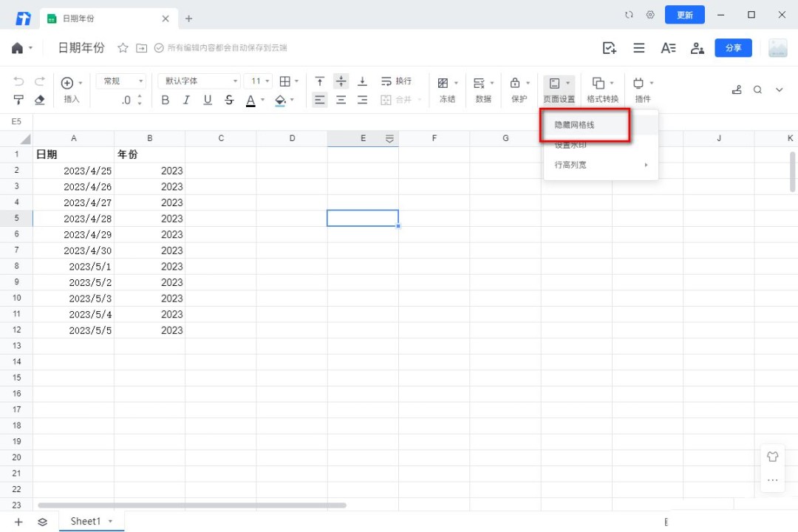Toggle 换行 text wrap

(x=396, y=81)
